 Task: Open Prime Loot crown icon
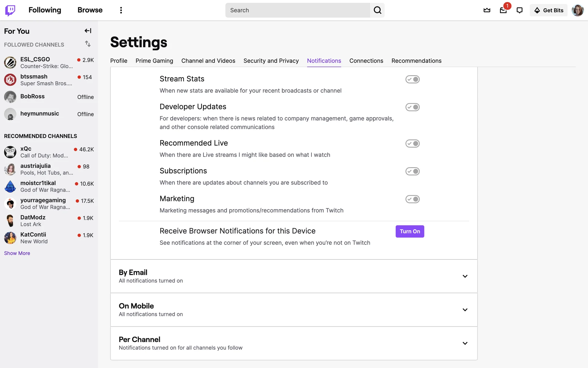487,10
